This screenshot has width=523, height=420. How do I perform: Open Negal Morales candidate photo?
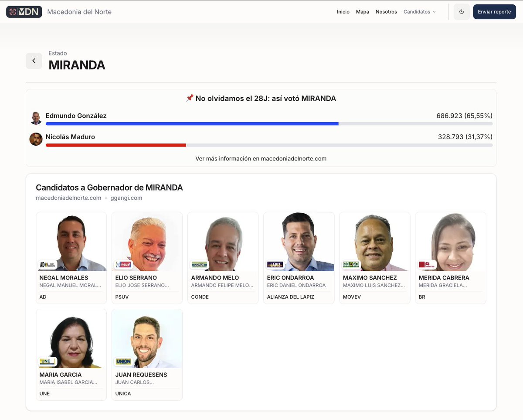pos(71,242)
